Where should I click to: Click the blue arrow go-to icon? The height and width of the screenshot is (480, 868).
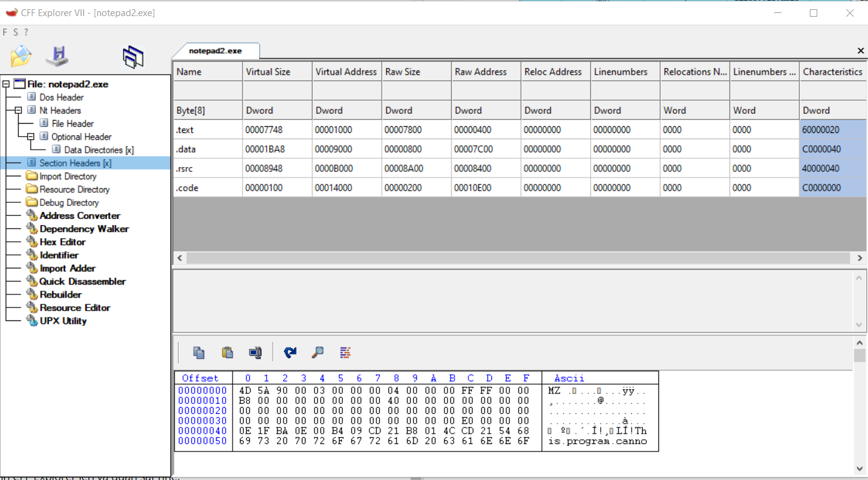290,352
